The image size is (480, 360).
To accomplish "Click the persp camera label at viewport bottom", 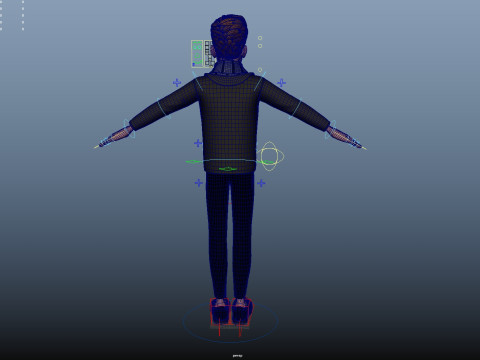I will (237, 356).
